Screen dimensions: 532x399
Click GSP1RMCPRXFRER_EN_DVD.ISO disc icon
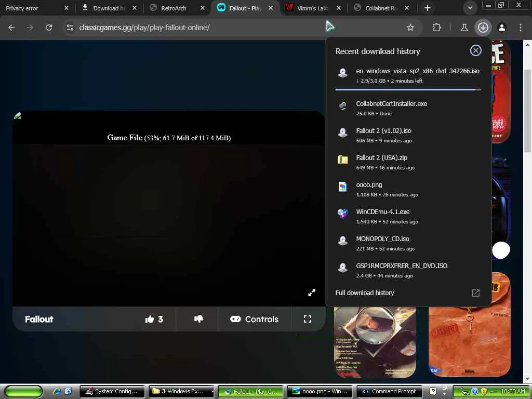click(343, 268)
